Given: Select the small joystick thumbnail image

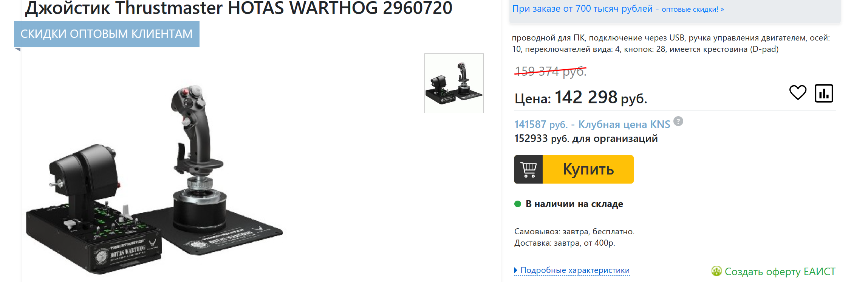Looking at the screenshot, I should pyautogui.click(x=454, y=83).
